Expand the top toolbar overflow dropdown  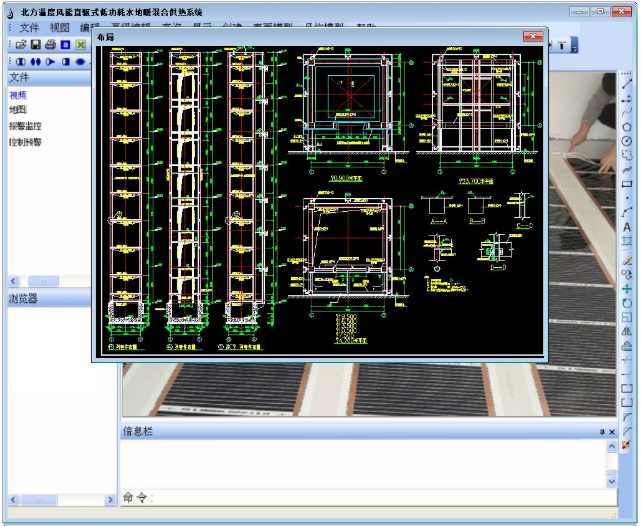click(x=574, y=45)
